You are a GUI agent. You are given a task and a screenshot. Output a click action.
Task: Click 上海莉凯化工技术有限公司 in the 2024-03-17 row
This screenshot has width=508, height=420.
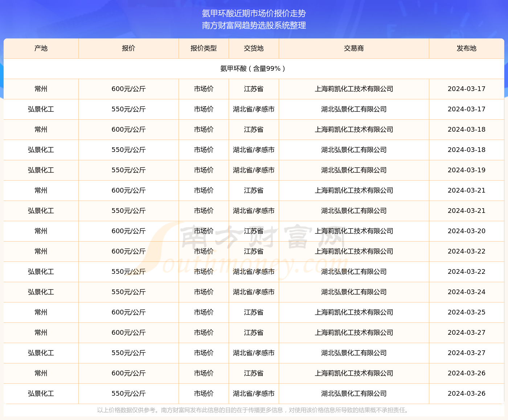[x=354, y=89]
